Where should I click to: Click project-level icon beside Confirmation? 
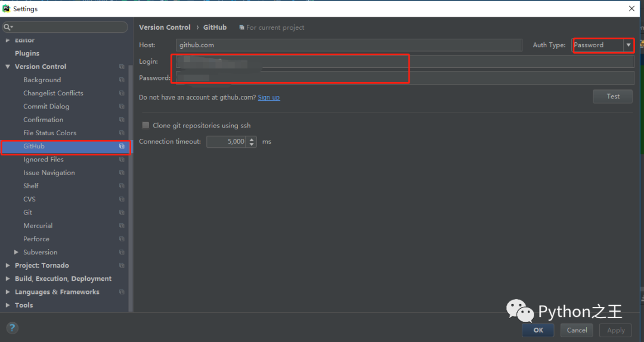122,120
